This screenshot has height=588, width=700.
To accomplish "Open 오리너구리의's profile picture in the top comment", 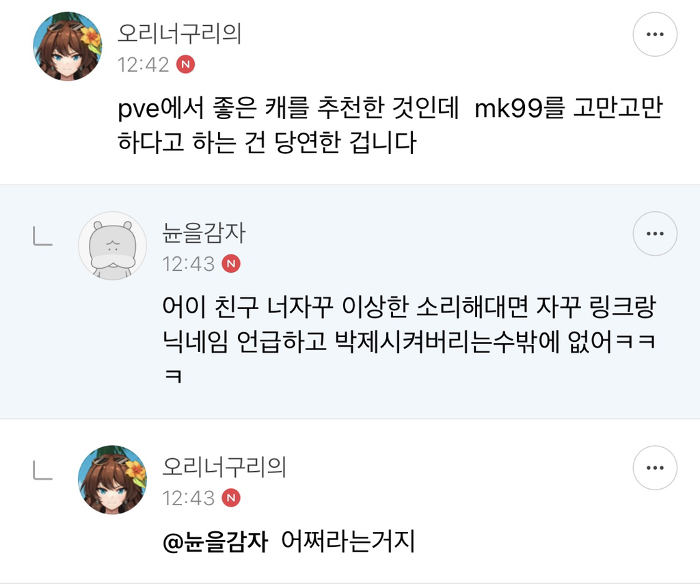I will pos(67,46).
